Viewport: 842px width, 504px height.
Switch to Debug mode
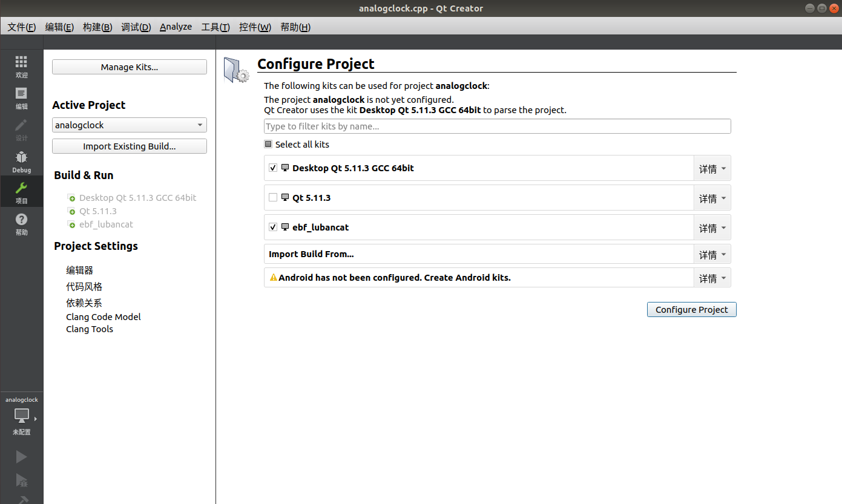(x=21, y=161)
